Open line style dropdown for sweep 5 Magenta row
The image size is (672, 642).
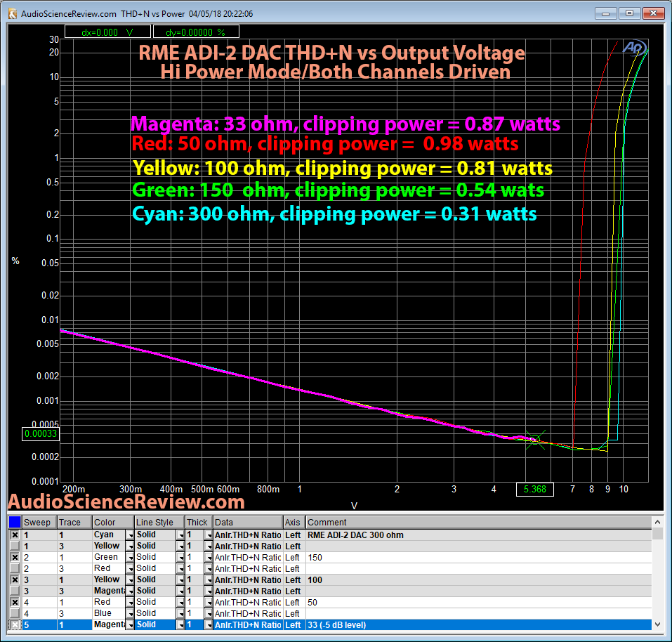[x=180, y=625]
